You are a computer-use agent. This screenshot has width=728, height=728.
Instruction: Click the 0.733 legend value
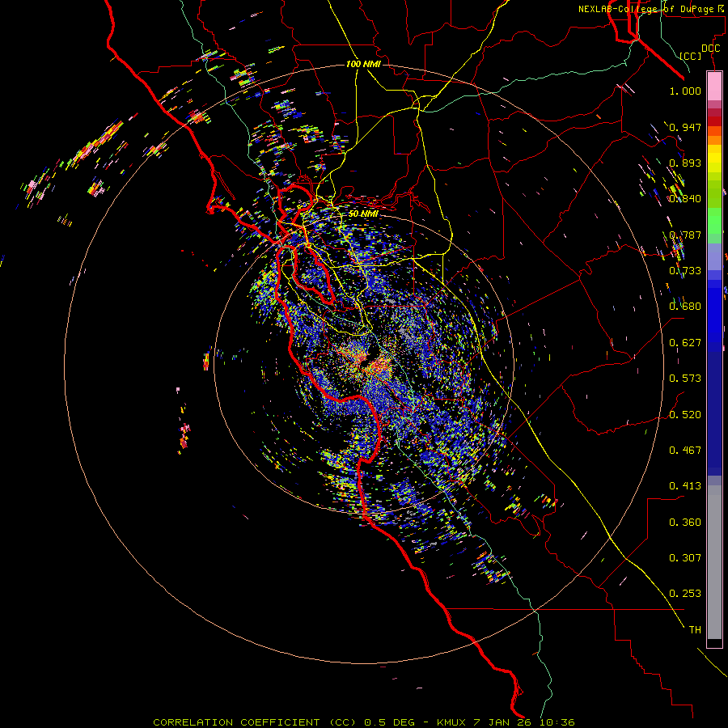click(x=685, y=271)
